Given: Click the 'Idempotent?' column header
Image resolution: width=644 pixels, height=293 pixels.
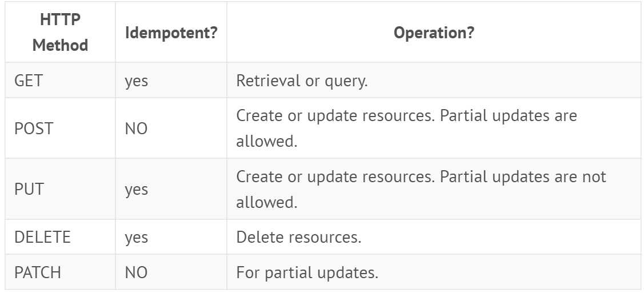Looking at the screenshot, I should pos(171,33).
